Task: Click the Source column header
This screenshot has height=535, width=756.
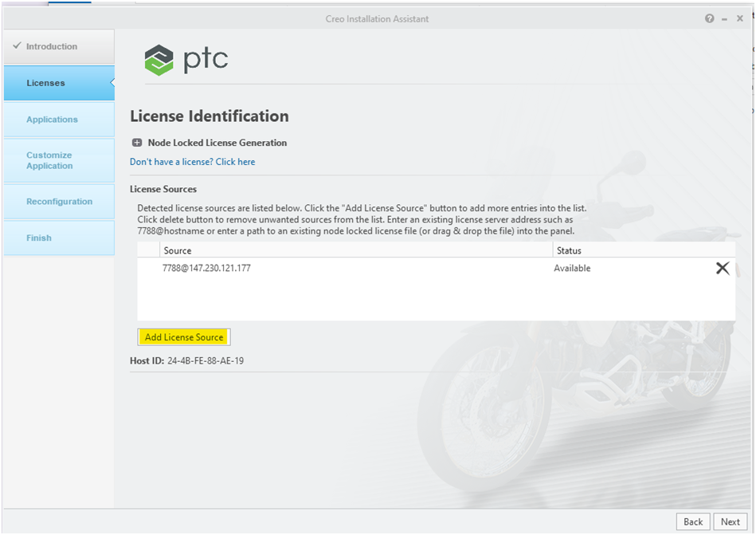Action: coord(356,250)
